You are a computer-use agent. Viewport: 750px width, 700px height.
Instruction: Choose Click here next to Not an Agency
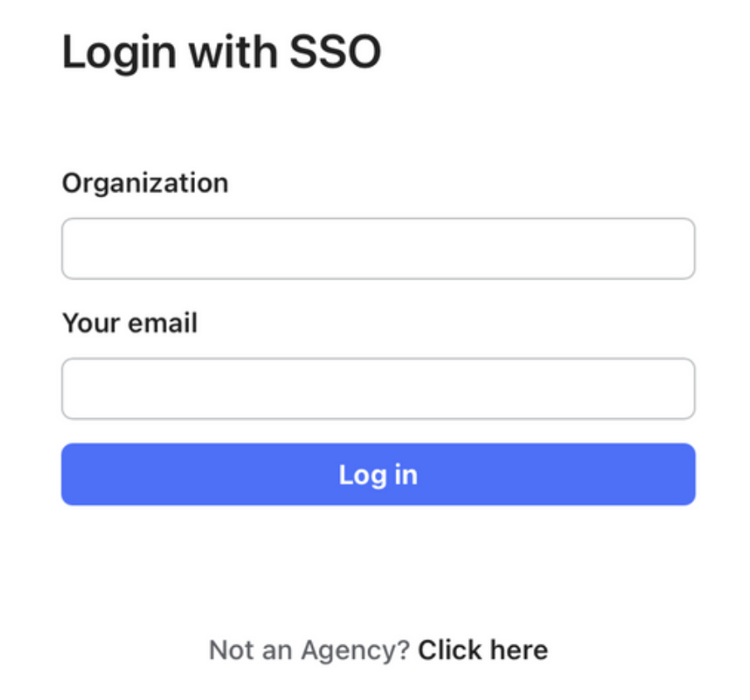[x=483, y=649]
